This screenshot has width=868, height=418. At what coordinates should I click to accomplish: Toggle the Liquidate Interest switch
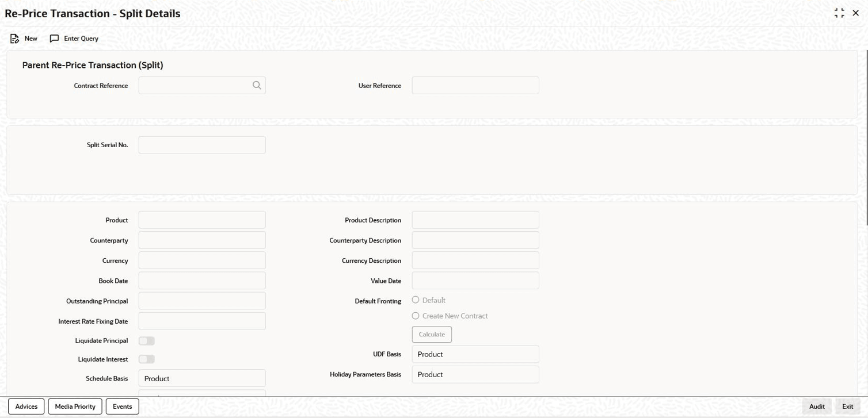coord(147,359)
